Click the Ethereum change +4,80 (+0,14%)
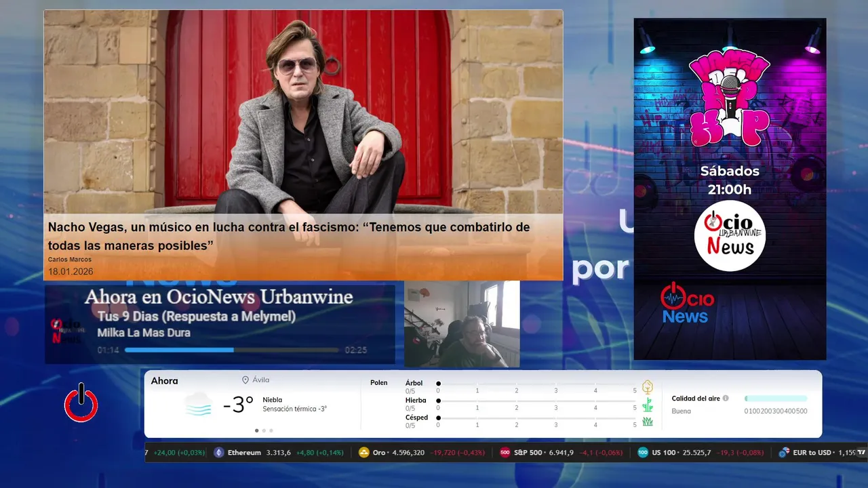Viewport: 868px width, 488px height. tap(320, 453)
